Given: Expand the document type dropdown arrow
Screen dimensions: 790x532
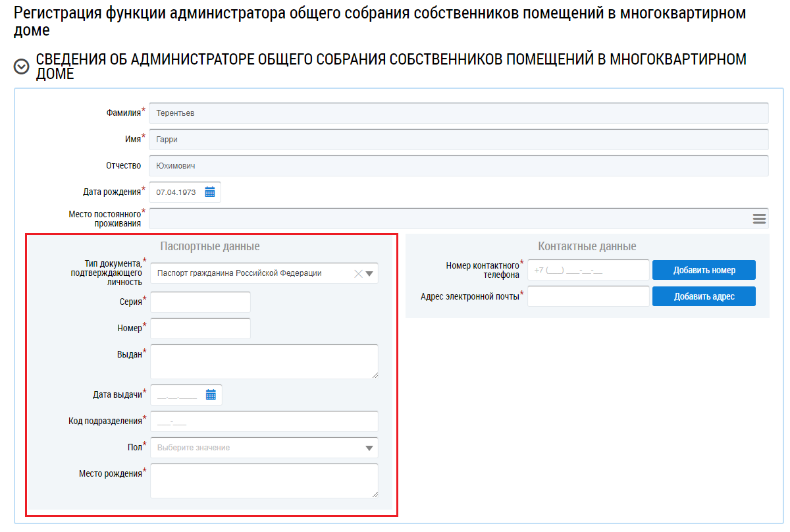Looking at the screenshot, I should click(x=369, y=274).
